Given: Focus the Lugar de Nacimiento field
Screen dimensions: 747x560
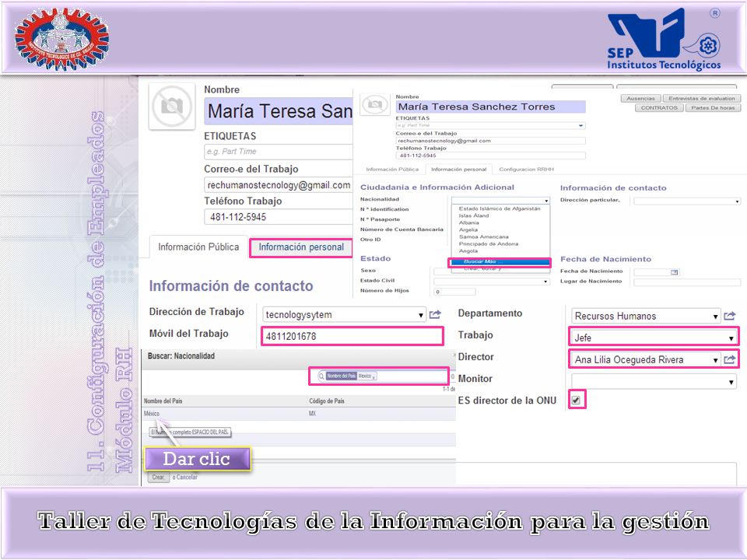Looking at the screenshot, I should click(x=686, y=282).
